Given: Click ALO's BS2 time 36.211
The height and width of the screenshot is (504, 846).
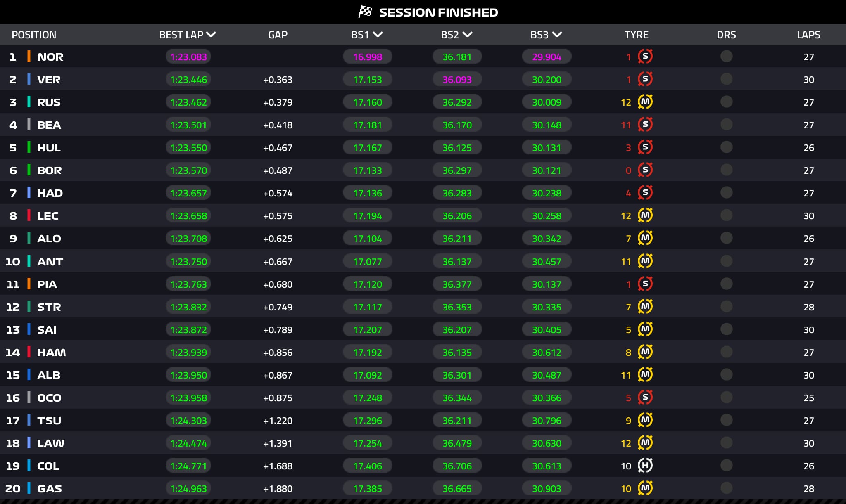Looking at the screenshot, I should (457, 238).
